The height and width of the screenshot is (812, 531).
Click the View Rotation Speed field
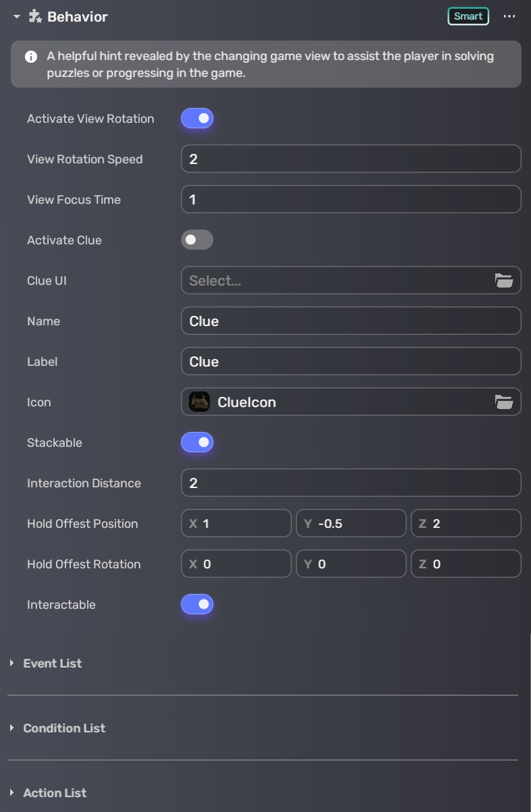[351, 159]
